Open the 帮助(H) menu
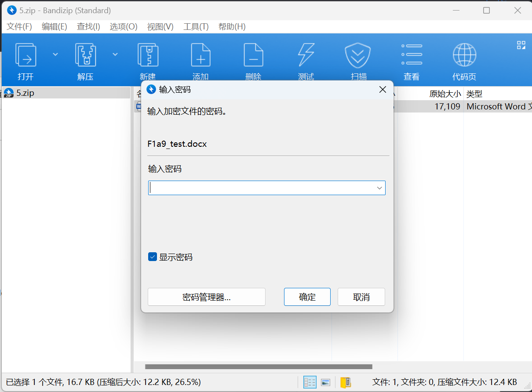Image resolution: width=532 pixels, height=392 pixels. pos(232,27)
